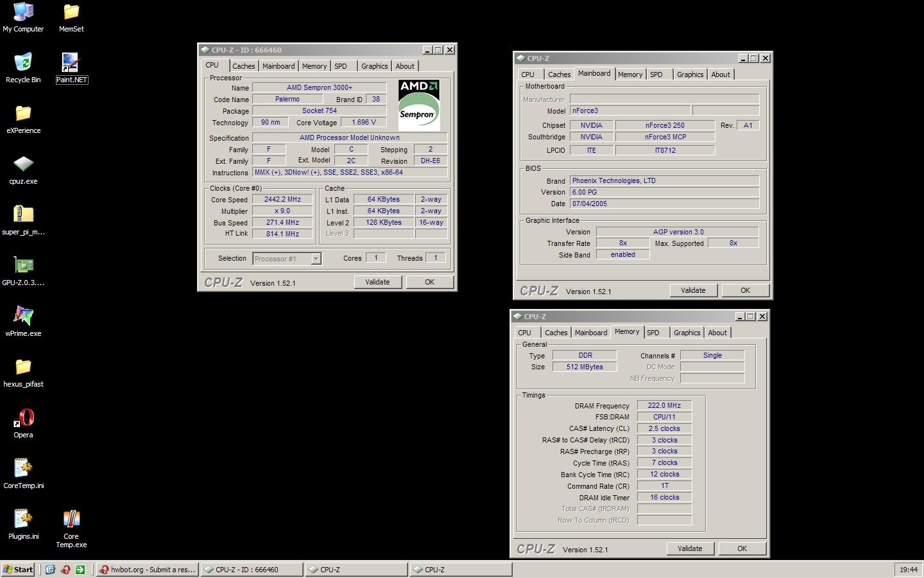The width and height of the screenshot is (924, 578).
Task: Click the 19:44 system tray clock
Action: (x=909, y=570)
